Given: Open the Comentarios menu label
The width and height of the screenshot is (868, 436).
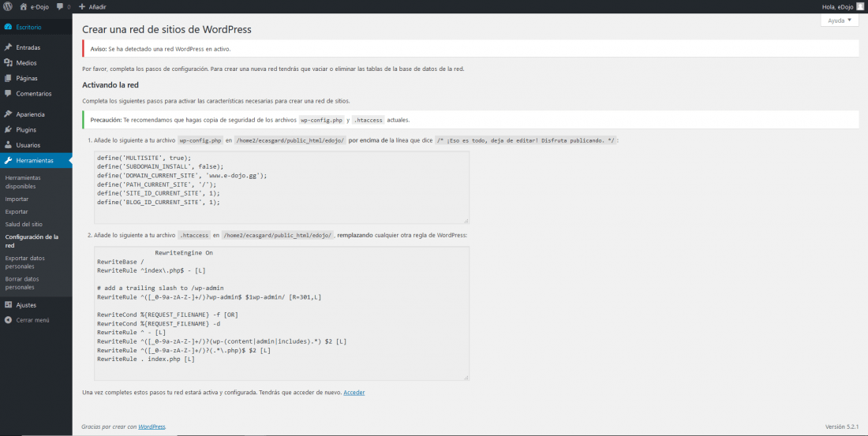Looking at the screenshot, I should pyautogui.click(x=34, y=94).
